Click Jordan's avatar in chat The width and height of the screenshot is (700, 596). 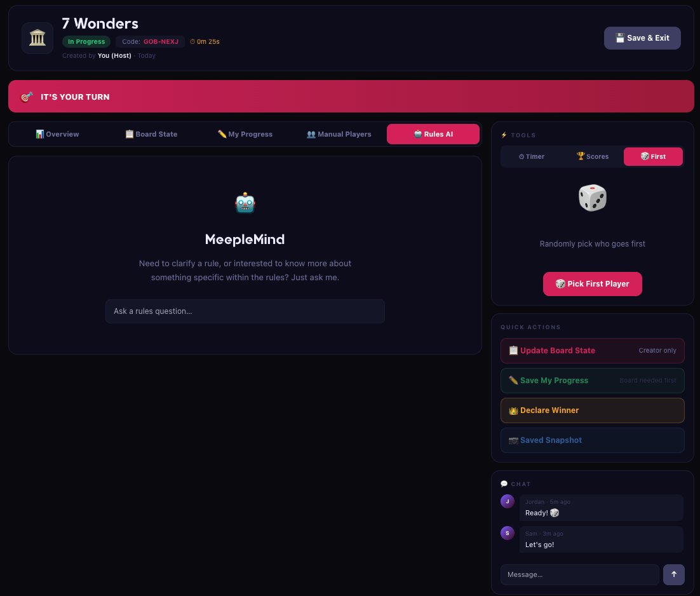coord(507,501)
